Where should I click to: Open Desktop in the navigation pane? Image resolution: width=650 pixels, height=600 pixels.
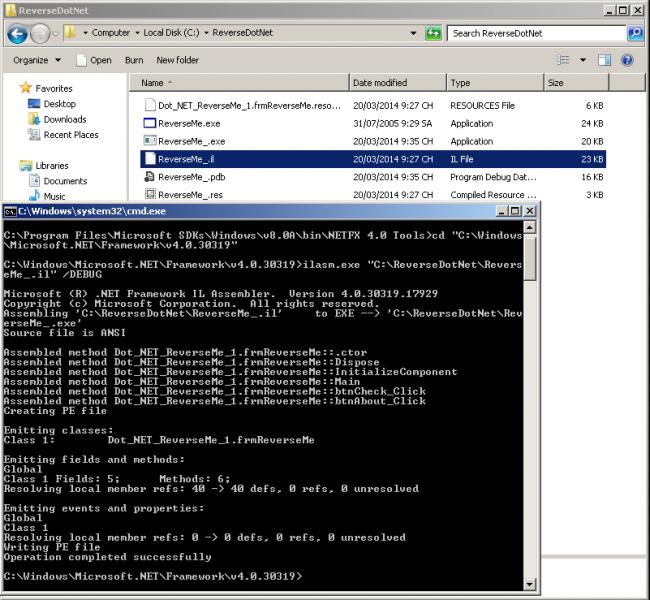point(60,104)
